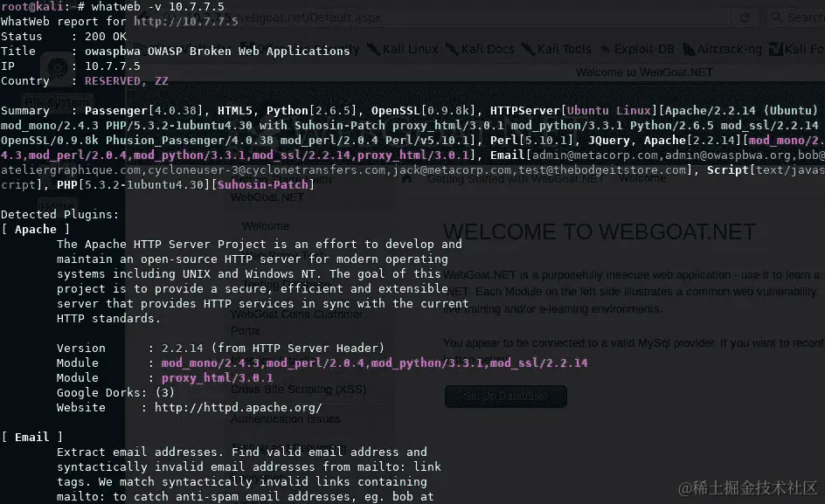825x504 pixels.
Task: Click the Set Up Database button on the WebGoat page
Action: [x=506, y=397]
